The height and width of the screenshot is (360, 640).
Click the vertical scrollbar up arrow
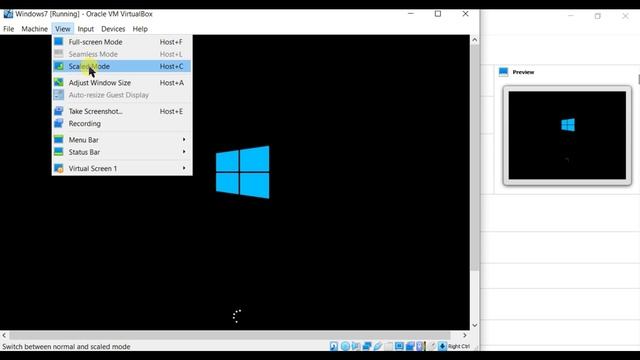tap(474, 40)
